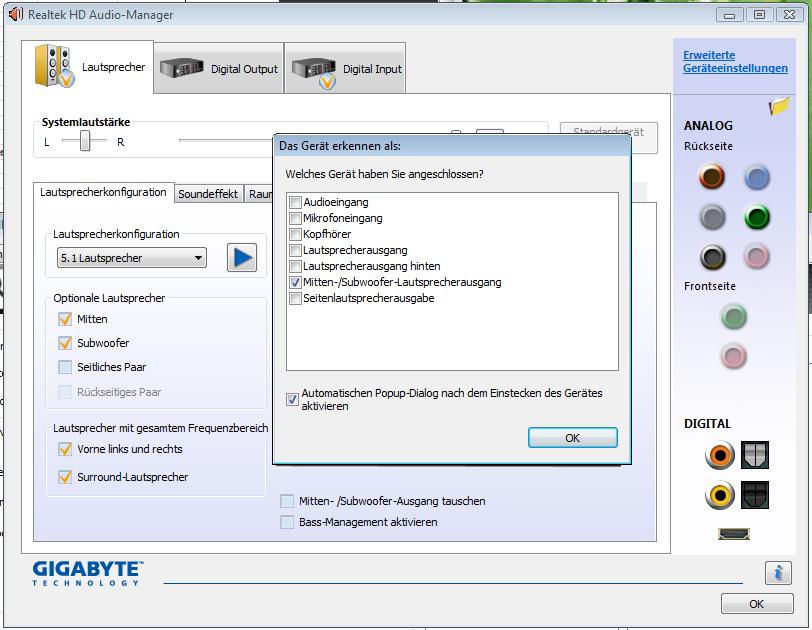This screenshot has width=812, height=630.
Task: Open the Soundeffekt sub-tab
Action: (208, 194)
